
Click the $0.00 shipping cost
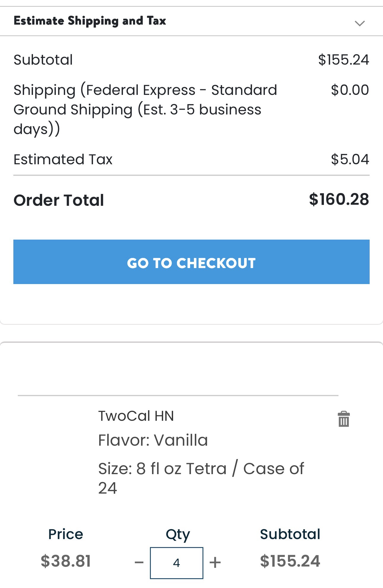coord(350,90)
